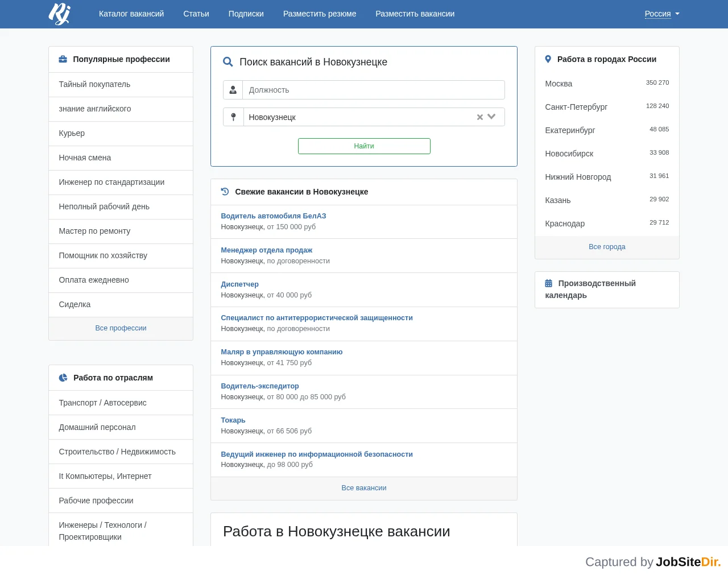The height and width of the screenshot is (579, 728).
Task: Open the Все города link
Action: [607, 247]
